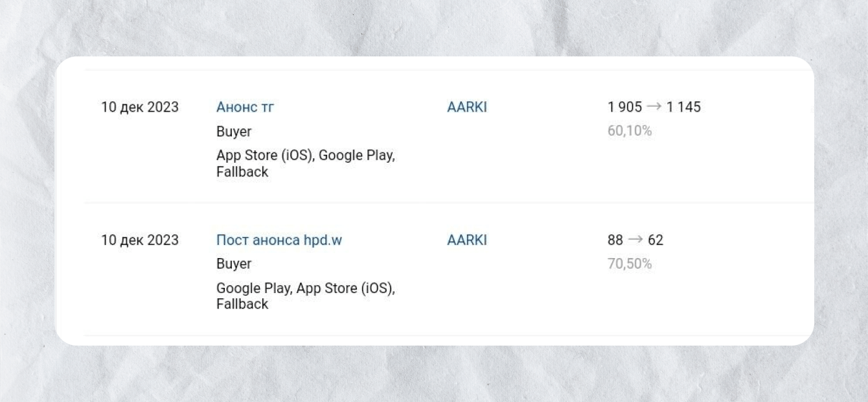868x402 pixels.
Task: Click the 70,50% conversion rate
Action: (629, 265)
